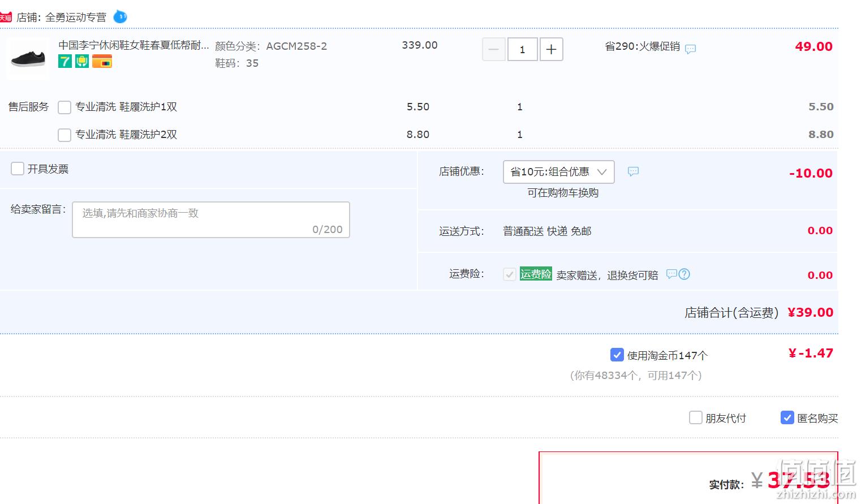The width and height of the screenshot is (861, 504).
Task: Open Wangwang chat icon next to store name
Action: click(x=120, y=17)
